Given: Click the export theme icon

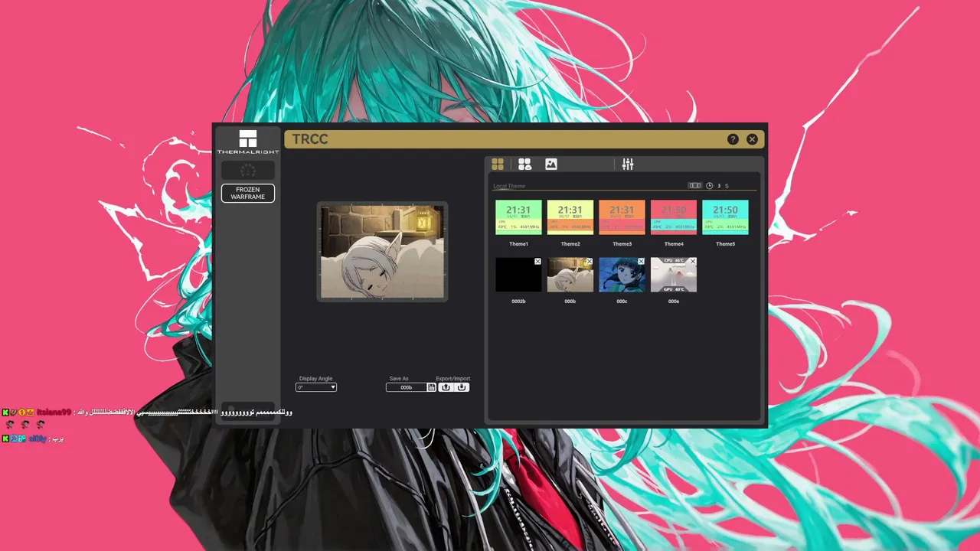Looking at the screenshot, I should pyautogui.click(x=446, y=387).
